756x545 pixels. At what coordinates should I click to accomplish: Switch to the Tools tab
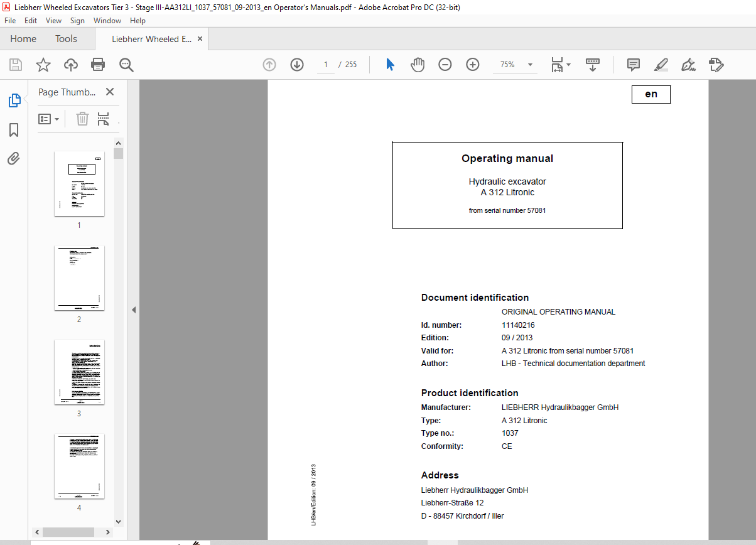click(x=66, y=39)
